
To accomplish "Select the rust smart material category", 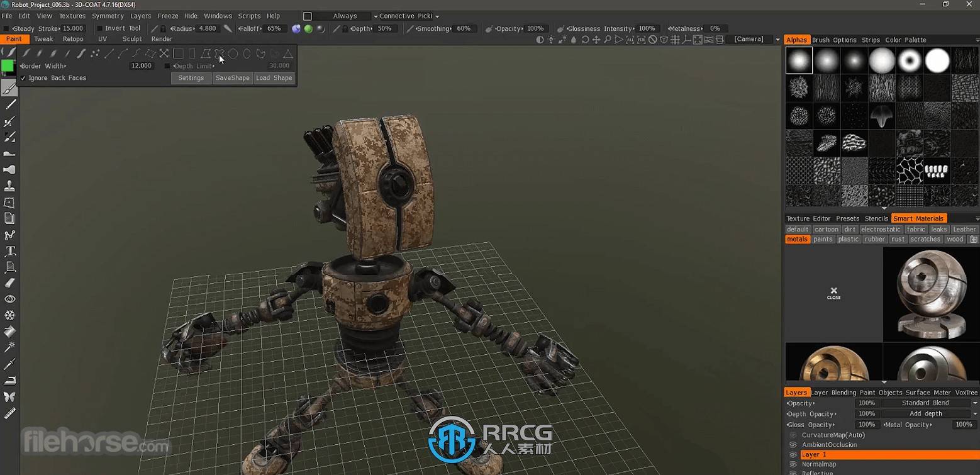I will coord(898,239).
